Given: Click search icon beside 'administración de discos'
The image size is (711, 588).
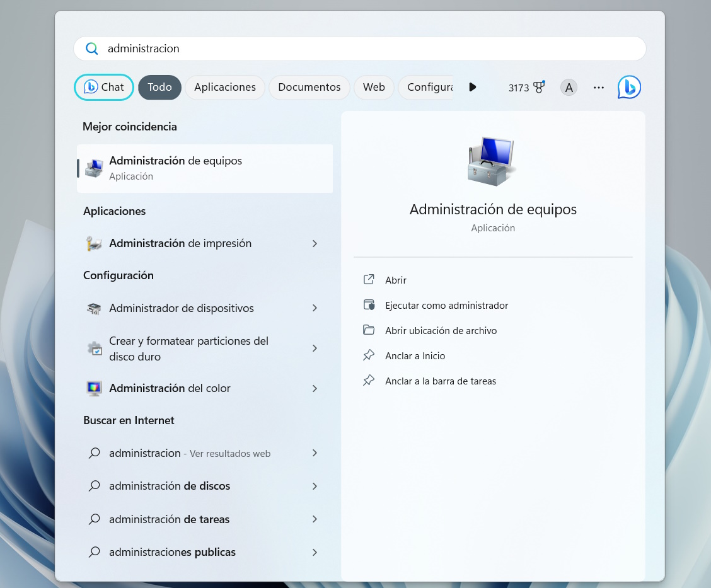Looking at the screenshot, I should pos(95,486).
